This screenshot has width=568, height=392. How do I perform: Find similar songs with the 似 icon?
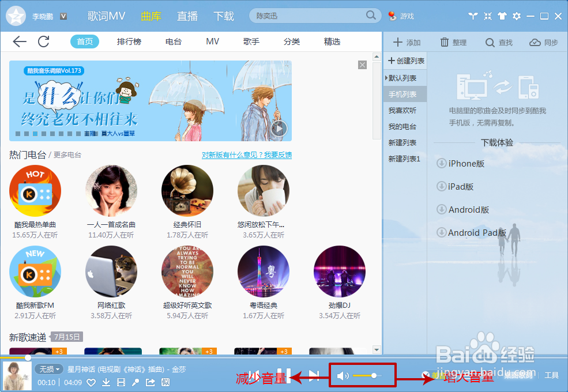tap(165, 383)
